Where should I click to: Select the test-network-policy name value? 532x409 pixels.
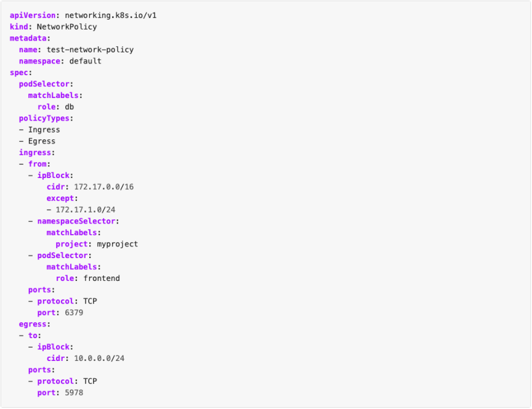point(90,49)
